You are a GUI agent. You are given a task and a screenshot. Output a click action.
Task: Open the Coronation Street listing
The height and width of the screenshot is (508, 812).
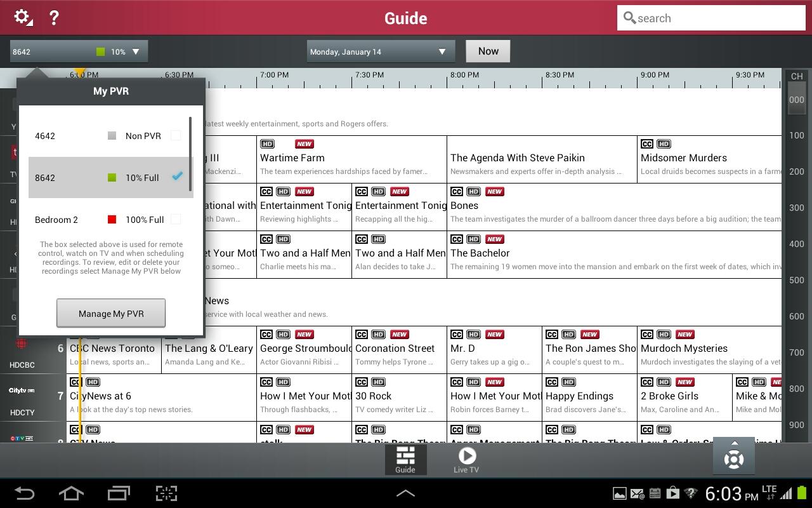point(400,350)
